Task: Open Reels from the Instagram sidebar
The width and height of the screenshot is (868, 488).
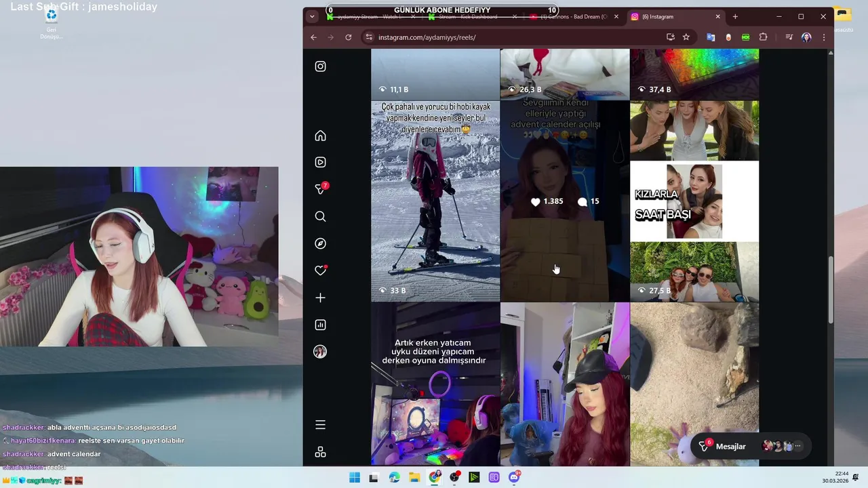Action: (x=320, y=162)
